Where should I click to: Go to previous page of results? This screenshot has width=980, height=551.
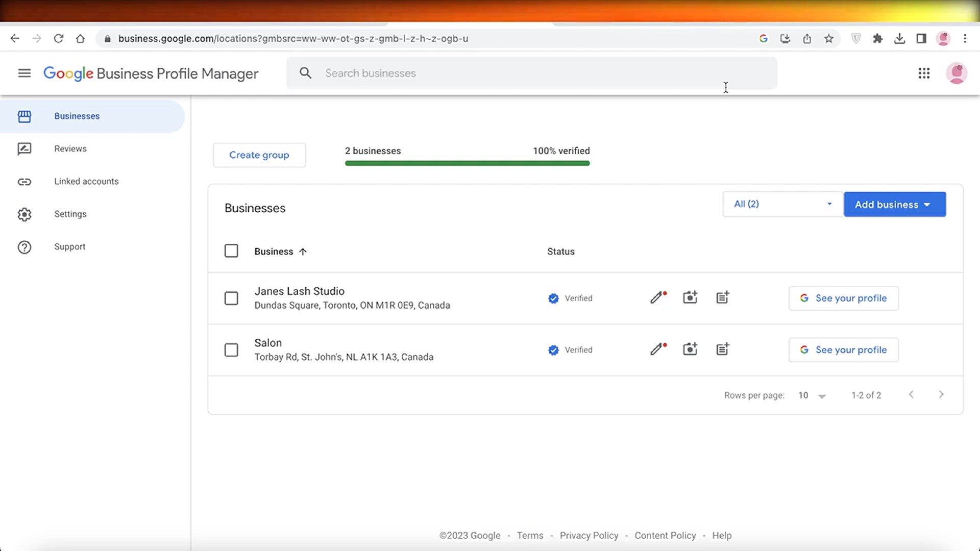pyautogui.click(x=911, y=394)
